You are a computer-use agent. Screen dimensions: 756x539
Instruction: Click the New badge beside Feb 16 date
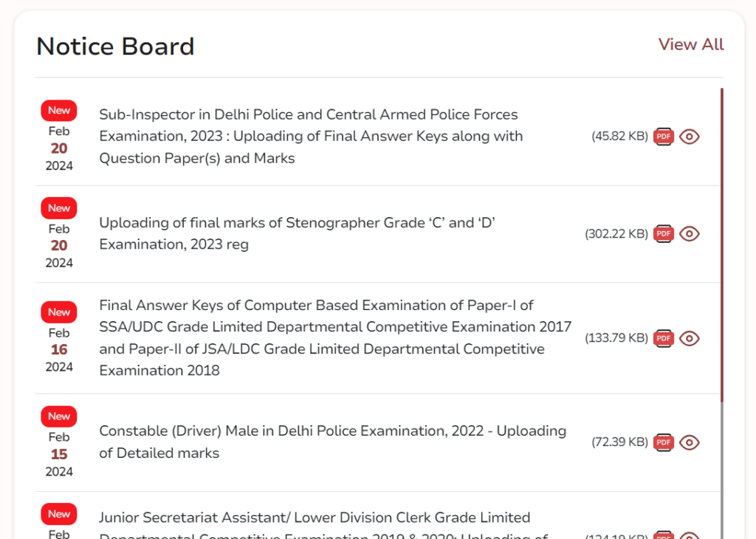(58, 312)
